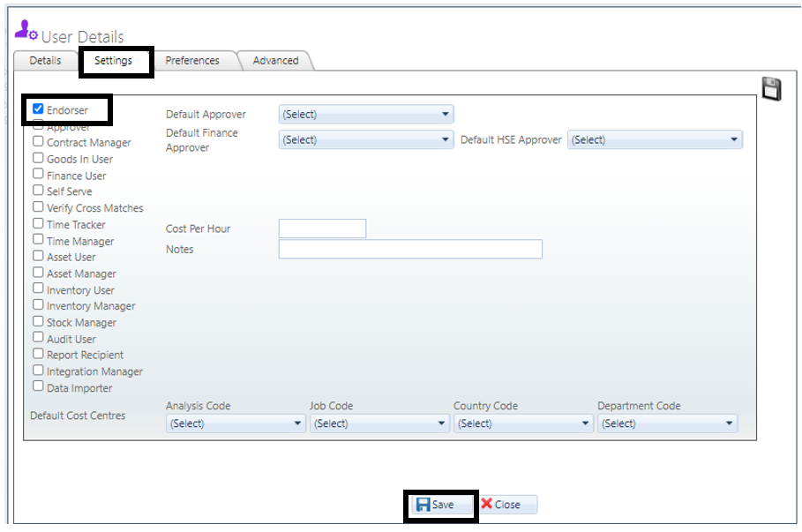Viewport: 802px width, 532px height.
Task: Click into the Notes text field
Action: [x=410, y=249]
